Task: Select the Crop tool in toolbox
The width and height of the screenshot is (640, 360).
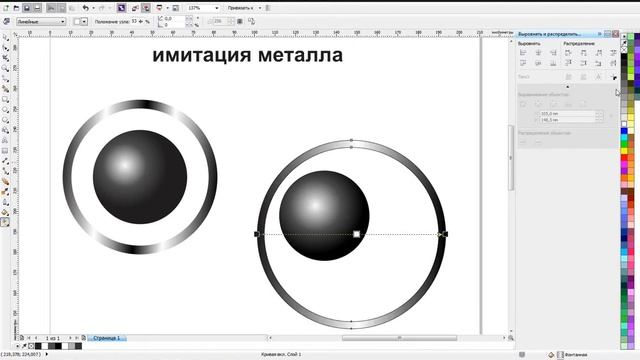Action: [x=5, y=58]
